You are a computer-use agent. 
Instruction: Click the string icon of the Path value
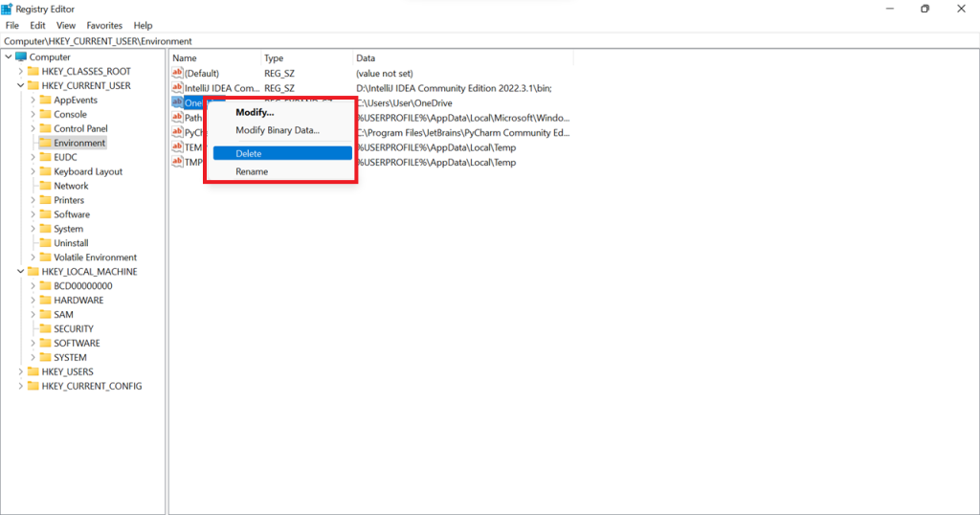pyautogui.click(x=177, y=118)
